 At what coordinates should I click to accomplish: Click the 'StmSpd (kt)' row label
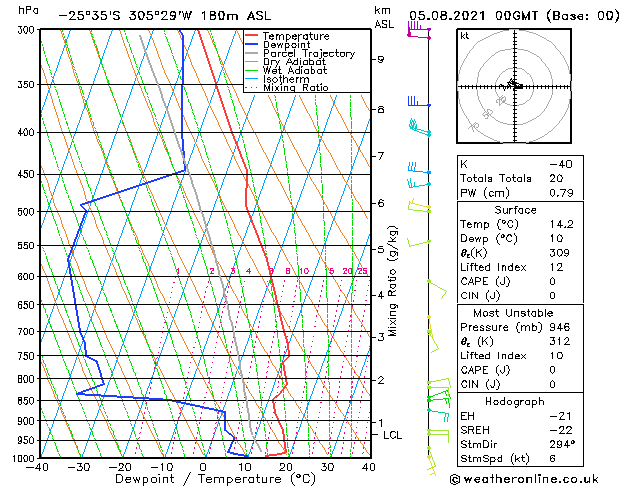click(495, 459)
